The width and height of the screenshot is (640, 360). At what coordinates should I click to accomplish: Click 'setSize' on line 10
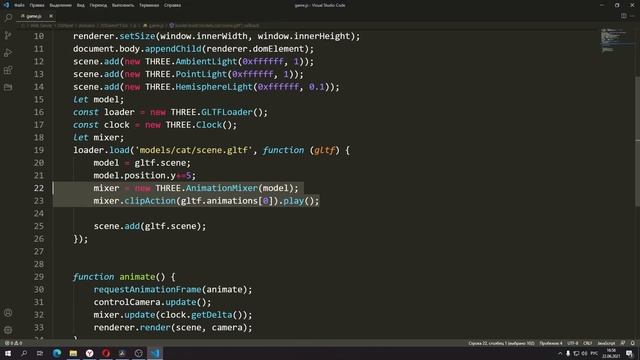click(x=137, y=36)
